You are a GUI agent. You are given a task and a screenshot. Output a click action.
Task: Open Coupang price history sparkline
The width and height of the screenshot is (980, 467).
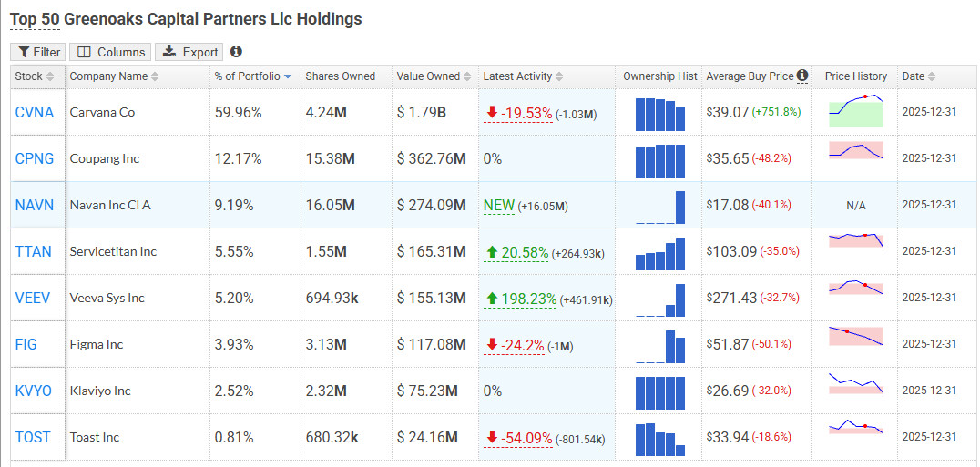click(x=856, y=150)
